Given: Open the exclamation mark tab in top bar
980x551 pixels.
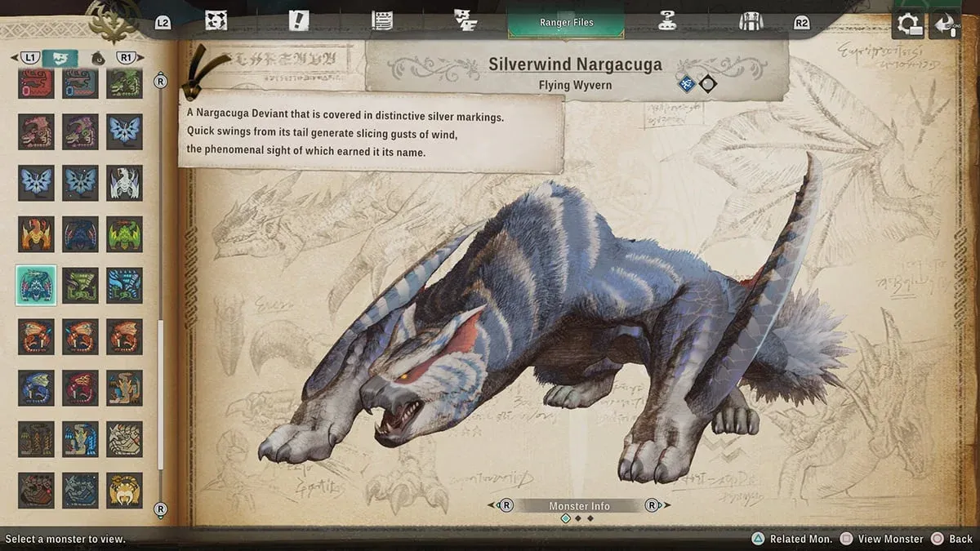Looking at the screenshot, I should click(x=298, y=21).
